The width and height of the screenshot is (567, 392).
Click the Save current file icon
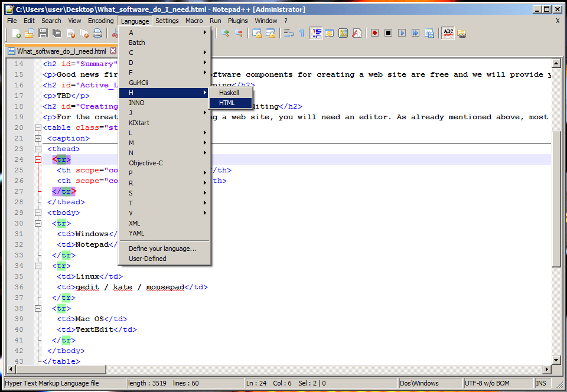click(43, 33)
